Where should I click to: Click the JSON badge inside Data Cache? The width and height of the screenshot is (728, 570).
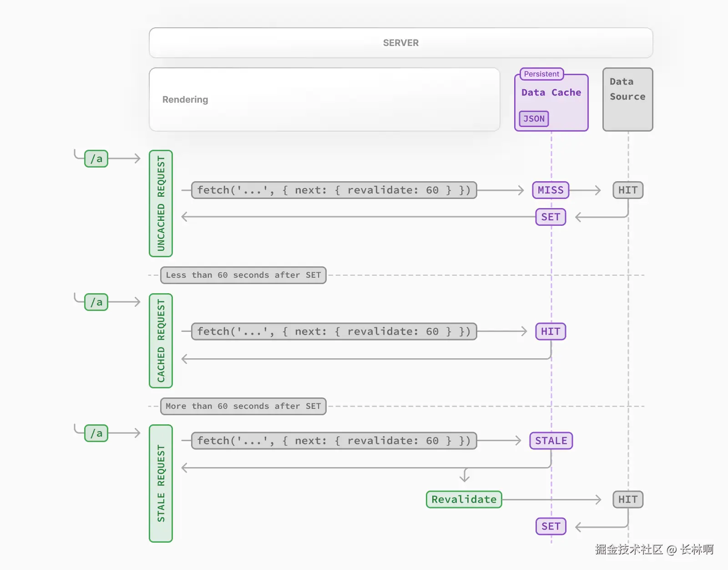(534, 119)
